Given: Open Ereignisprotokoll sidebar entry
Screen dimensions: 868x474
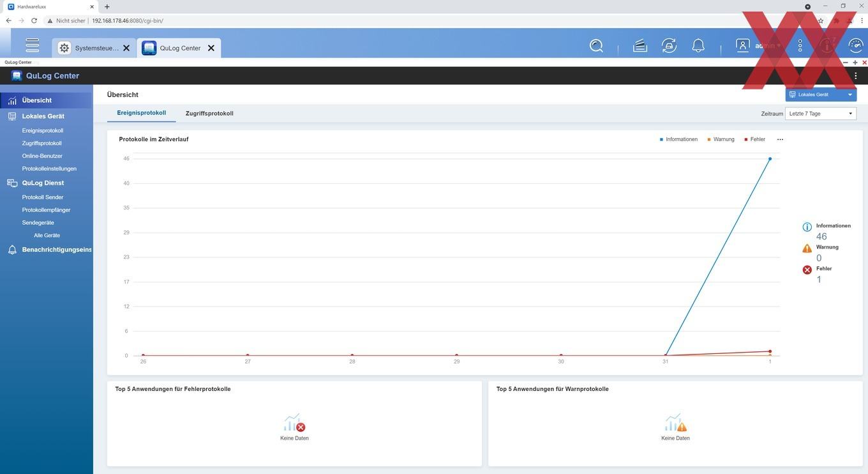Looking at the screenshot, I should 43,130.
